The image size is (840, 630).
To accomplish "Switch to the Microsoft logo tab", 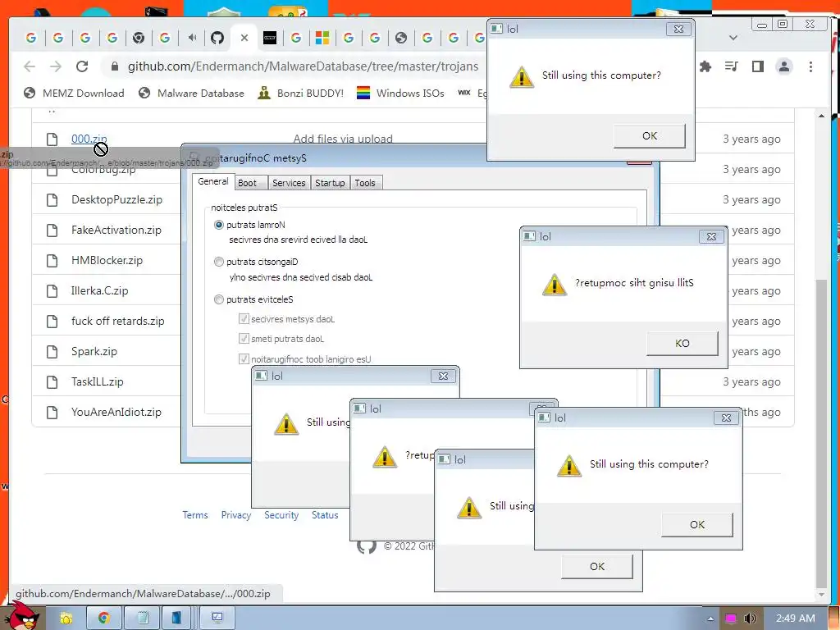I will click(322, 38).
